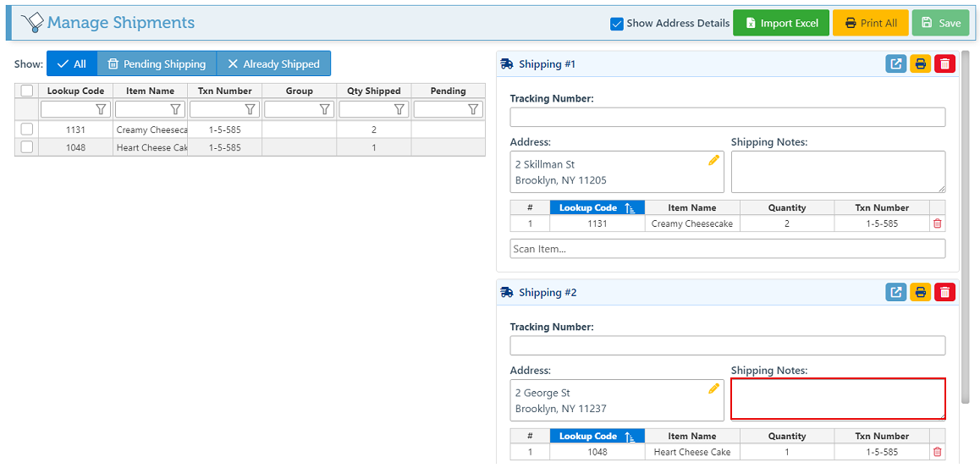Open Shipping #2 in a new window

(x=895, y=293)
